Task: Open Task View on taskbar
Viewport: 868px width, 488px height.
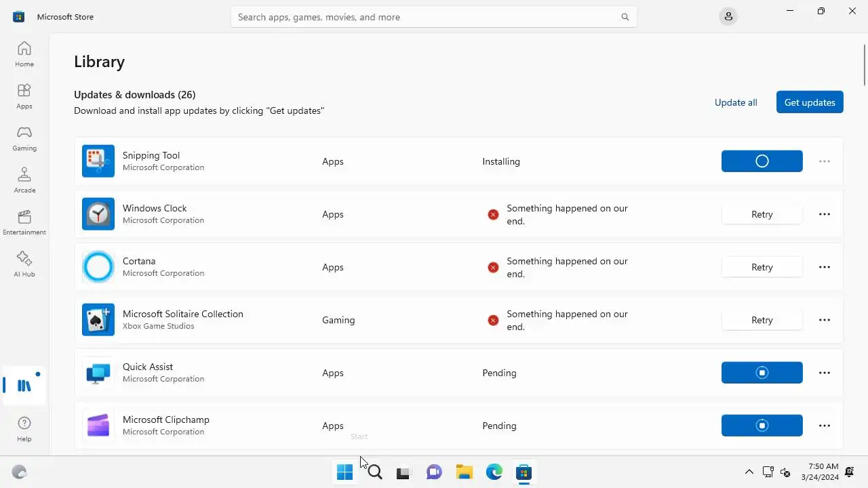Action: pos(404,472)
